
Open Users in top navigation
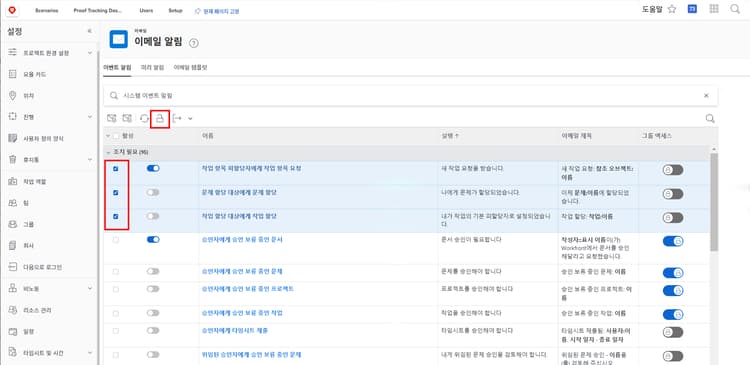click(146, 11)
